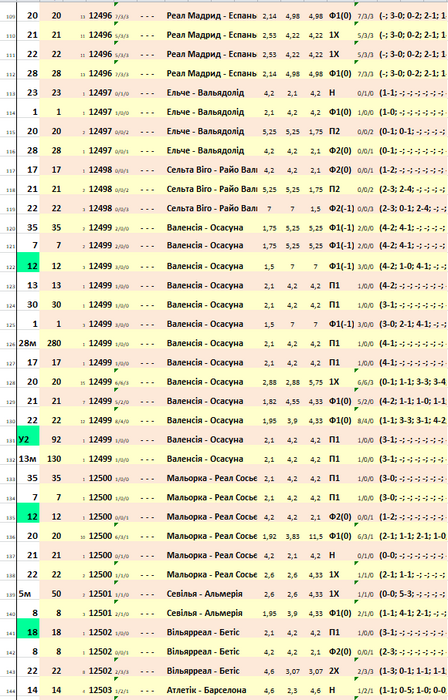Click odds value '2,14' in row 112
This screenshot has width=448, height=700.
pyautogui.click(x=269, y=74)
